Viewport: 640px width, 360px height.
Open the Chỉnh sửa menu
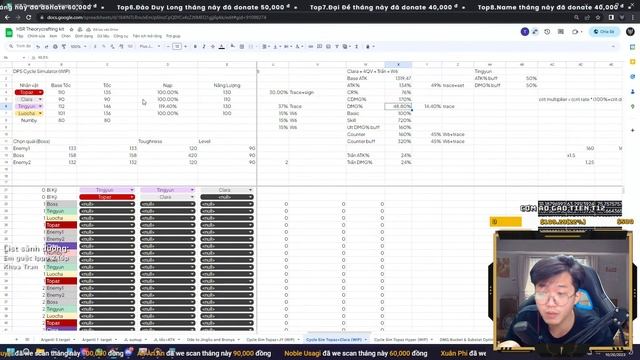(x=36, y=36)
